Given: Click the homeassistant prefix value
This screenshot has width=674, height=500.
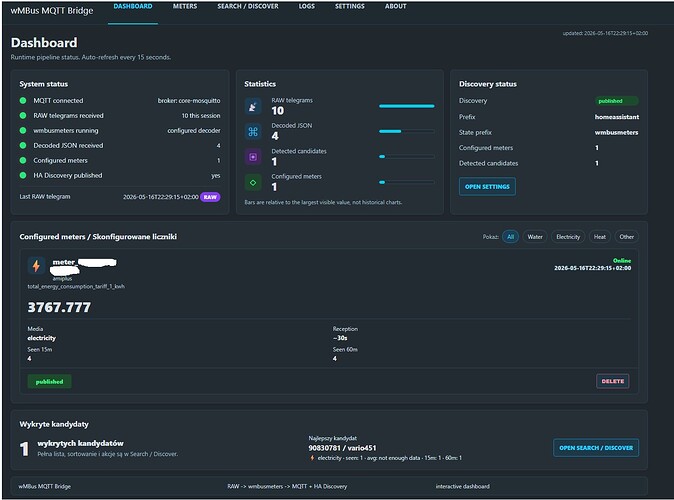Looking at the screenshot, I should [x=617, y=117].
